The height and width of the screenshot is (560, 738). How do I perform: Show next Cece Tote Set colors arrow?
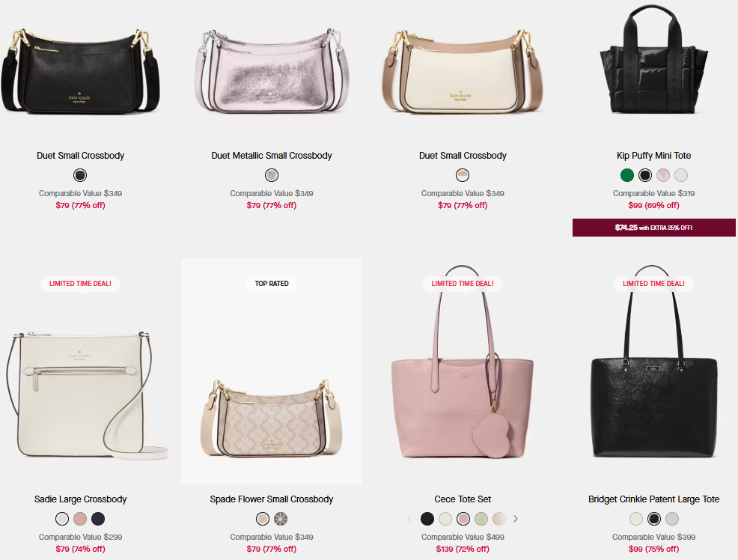point(516,519)
